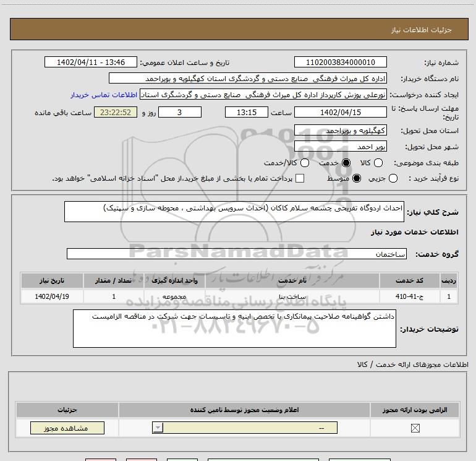The image size is (476, 461).
Task: Toggle the Islamic treasury bonds payment checkbox
Action: click(x=300, y=178)
